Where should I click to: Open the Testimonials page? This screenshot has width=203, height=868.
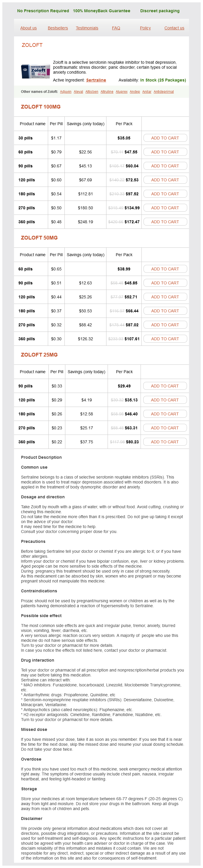click(87, 28)
